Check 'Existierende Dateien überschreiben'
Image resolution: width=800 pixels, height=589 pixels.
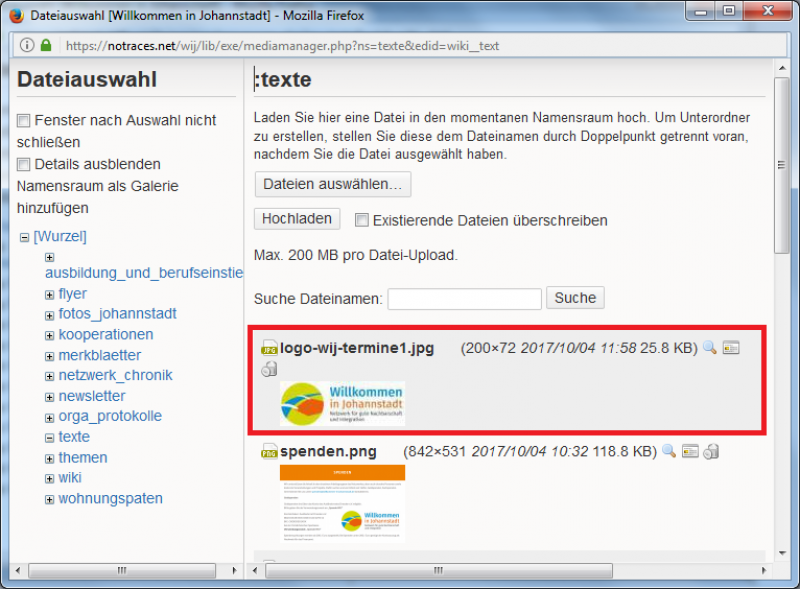[x=362, y=220]
